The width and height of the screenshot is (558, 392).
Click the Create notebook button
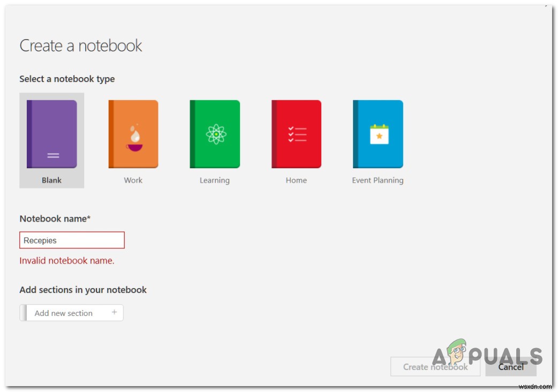click(435, 366)
